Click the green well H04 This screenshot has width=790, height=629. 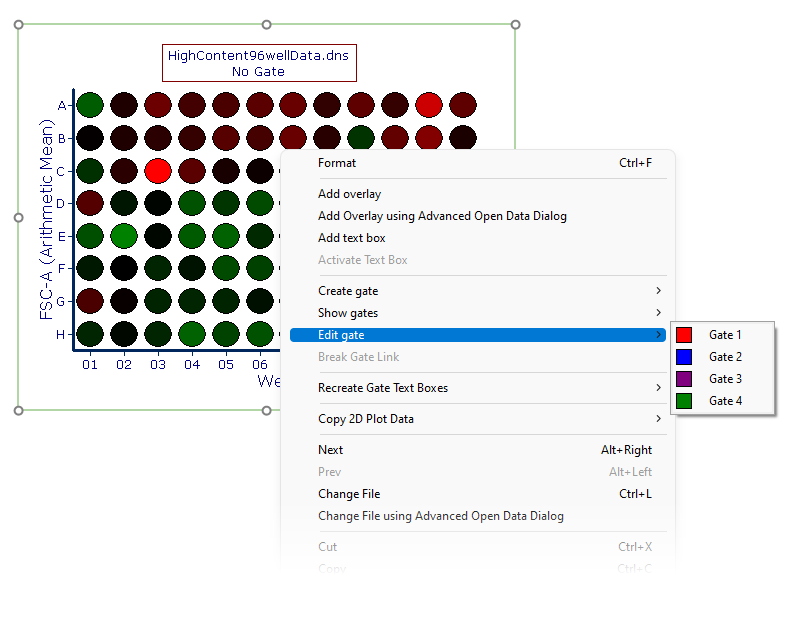click(192, 334)
